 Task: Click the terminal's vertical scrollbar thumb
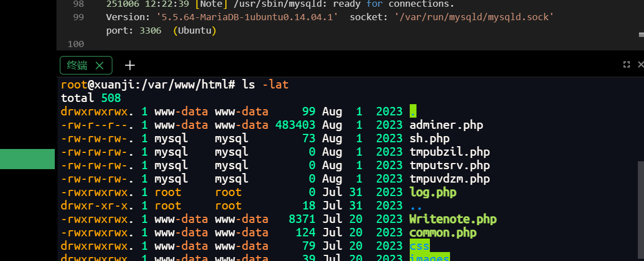(641, 207)
